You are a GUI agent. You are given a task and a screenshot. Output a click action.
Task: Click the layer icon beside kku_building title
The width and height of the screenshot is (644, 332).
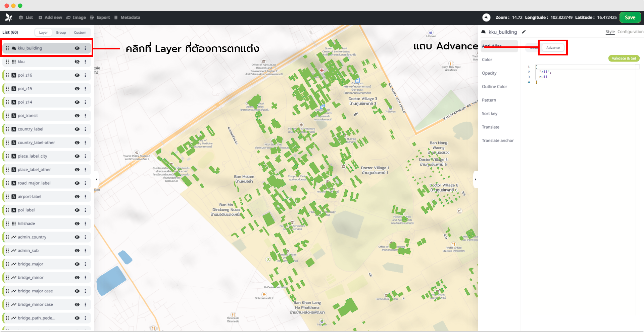tap(484, 32)
